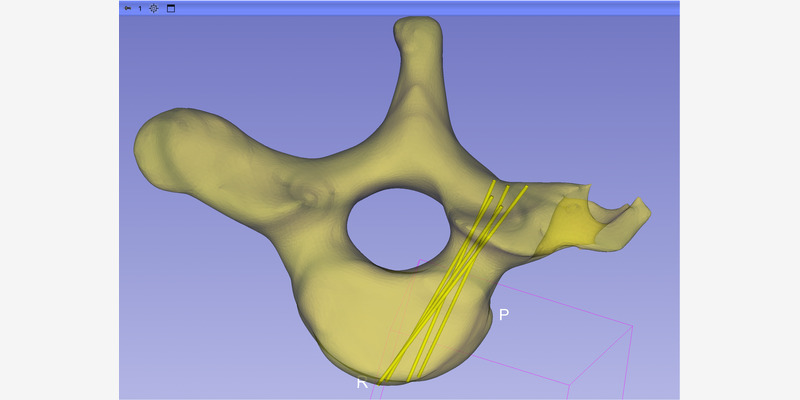Click the pin icon to open view controls

click(x=127, y=8)
